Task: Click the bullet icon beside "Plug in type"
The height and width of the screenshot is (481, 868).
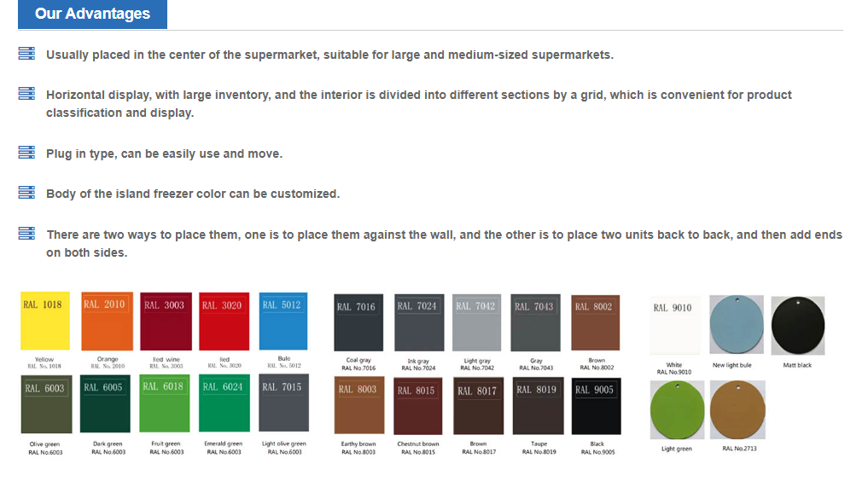Action: (x=26, y=153)
